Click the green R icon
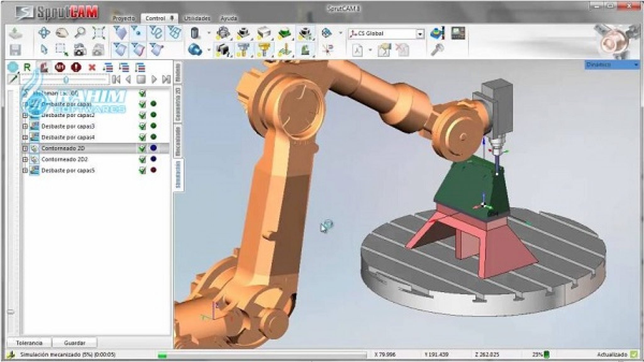 [27, 67]
